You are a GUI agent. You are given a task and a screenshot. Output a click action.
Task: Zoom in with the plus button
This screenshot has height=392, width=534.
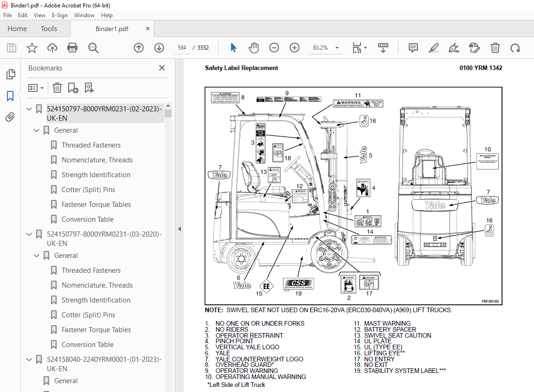(x=294, y=48)
